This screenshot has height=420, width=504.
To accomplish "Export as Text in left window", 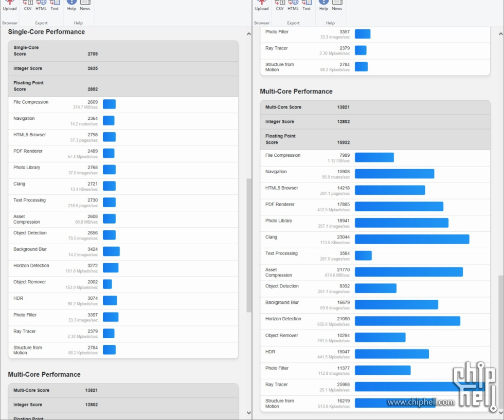I will (x=55, y=5).
